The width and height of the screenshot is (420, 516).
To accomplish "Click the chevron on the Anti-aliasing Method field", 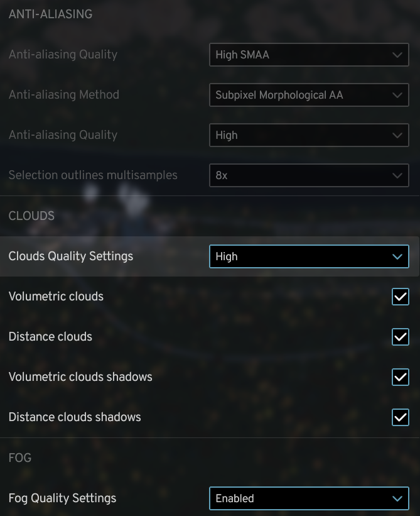I will 397,95.
